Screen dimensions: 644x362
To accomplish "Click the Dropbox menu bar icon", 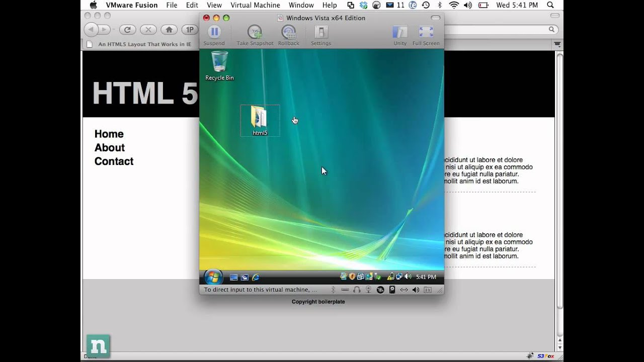I will tap(363, 5).
